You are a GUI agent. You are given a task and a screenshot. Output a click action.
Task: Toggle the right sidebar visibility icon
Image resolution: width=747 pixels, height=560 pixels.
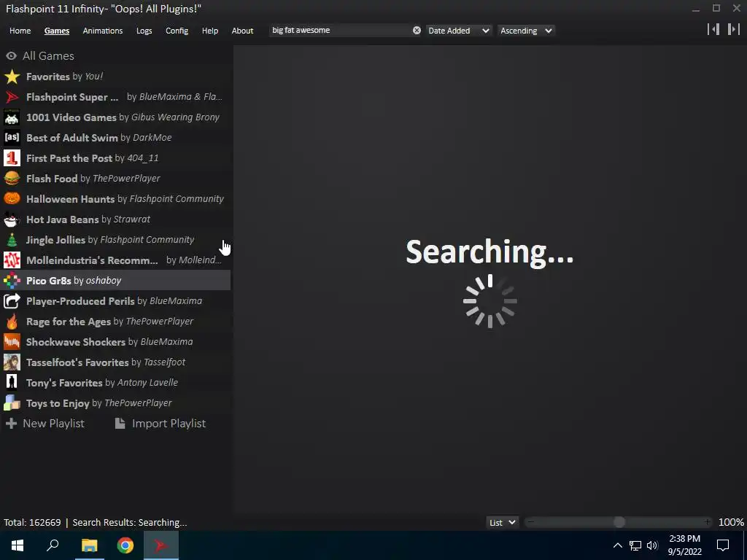click(x=734, y=29)
